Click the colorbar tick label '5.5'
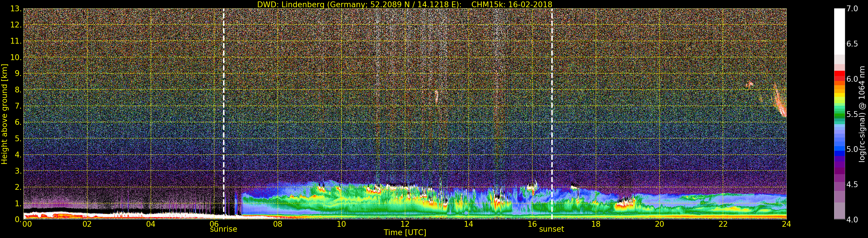The width and height of the screenshot is (868, 238). (852, 114)
